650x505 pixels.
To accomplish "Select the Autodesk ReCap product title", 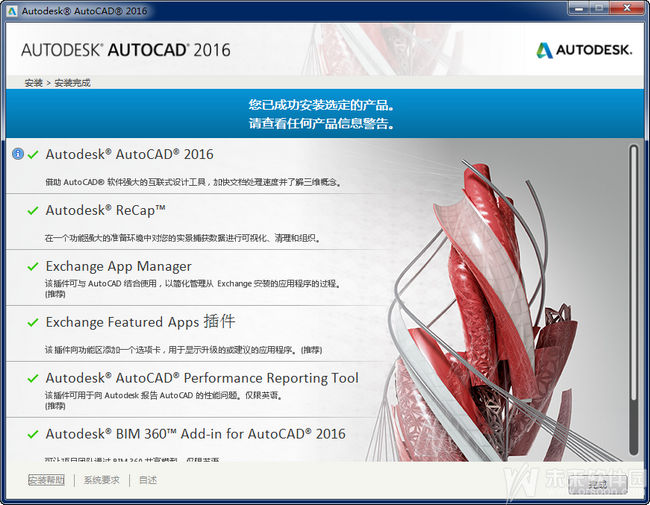I will 106,210.
